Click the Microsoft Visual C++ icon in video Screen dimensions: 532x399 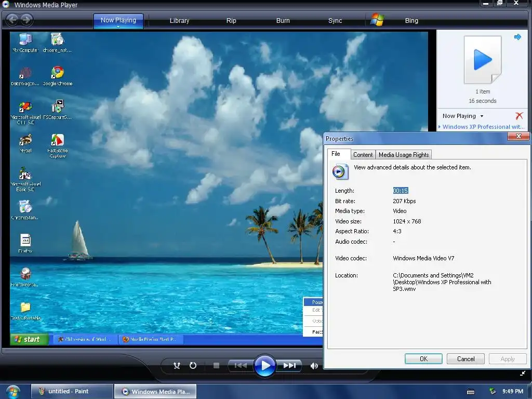tap(25, 113)
